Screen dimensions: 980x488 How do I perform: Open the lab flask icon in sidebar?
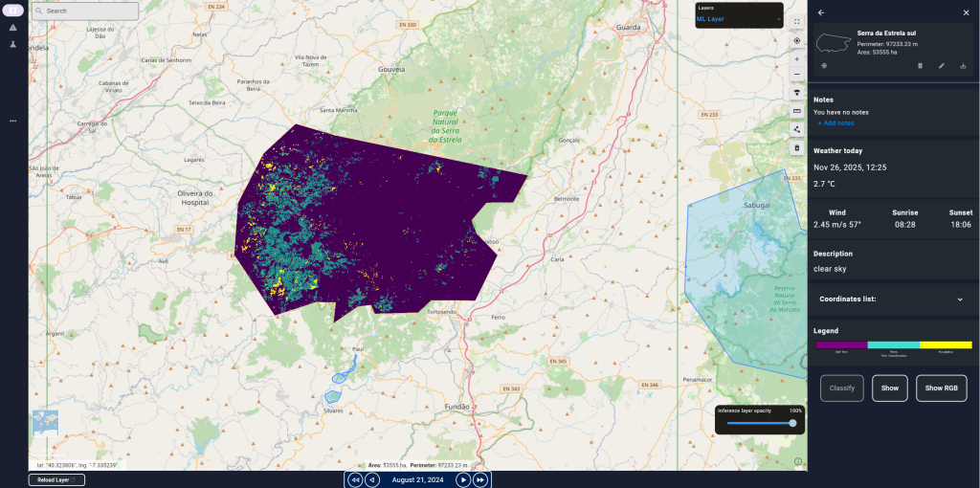pos(13,45)
